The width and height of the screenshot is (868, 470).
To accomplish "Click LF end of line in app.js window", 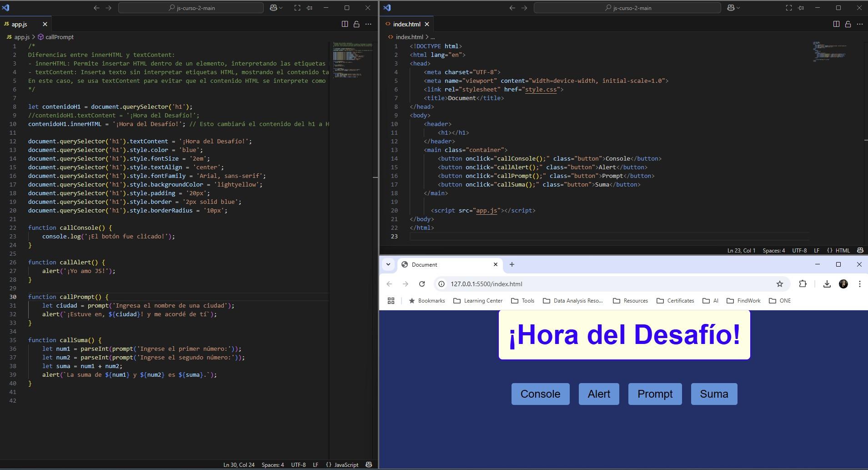I will coord(316,465).
